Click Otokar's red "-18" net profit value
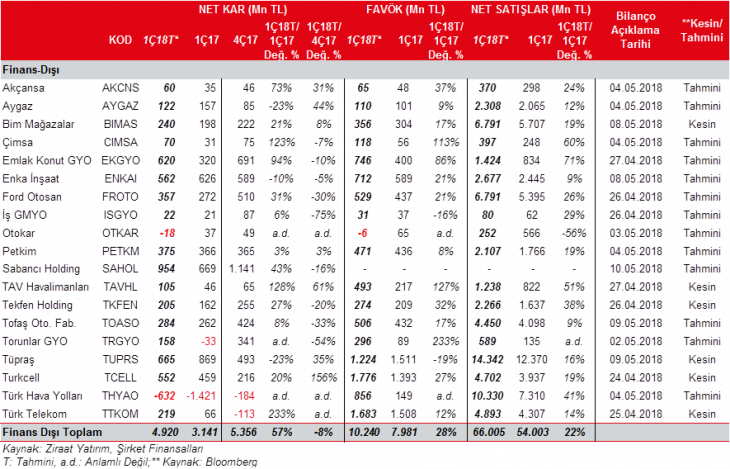 [167, 233]
